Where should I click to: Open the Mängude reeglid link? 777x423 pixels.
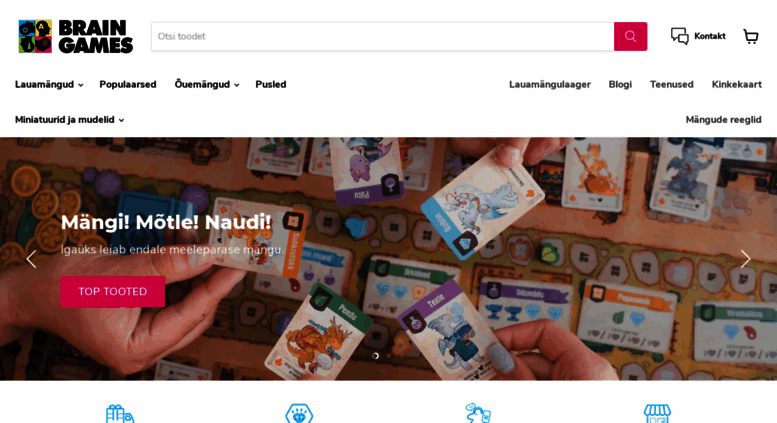pyautogui.click(x=723, y=120)
